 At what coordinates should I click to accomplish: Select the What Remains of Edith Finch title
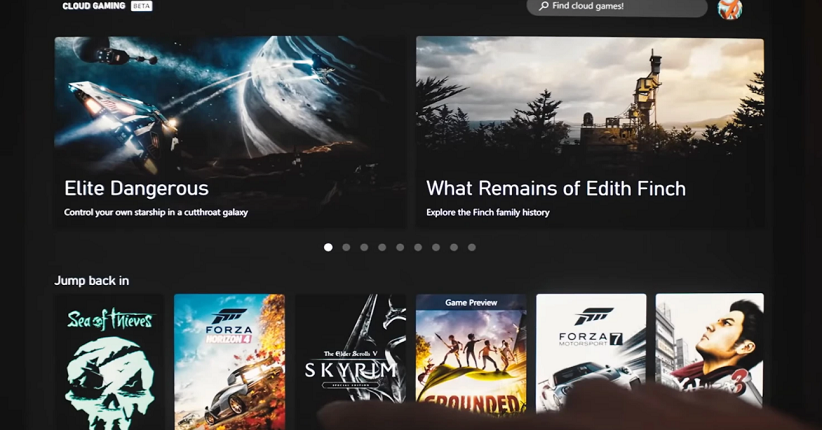click(x=556, y=188)
